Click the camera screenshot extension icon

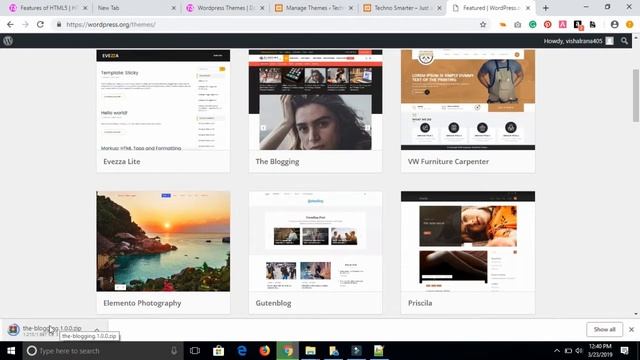pyautogui.click(x=518, y=24)
